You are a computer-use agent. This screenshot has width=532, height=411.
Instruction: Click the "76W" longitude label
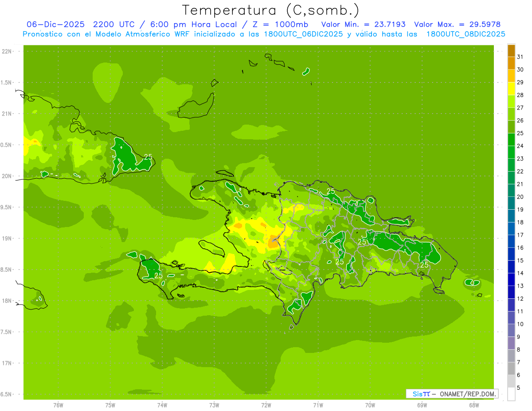pyautogui.click(x=58, y=405)
